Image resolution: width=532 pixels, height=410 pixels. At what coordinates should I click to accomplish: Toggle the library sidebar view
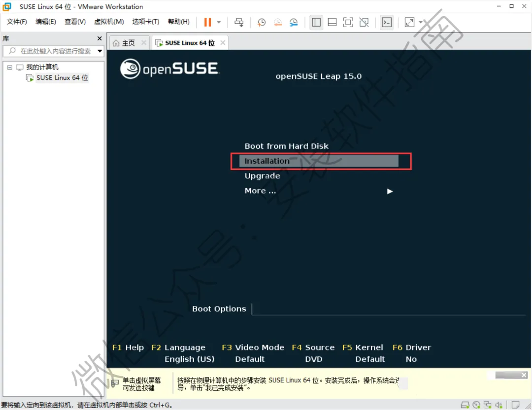click(316, 22)
